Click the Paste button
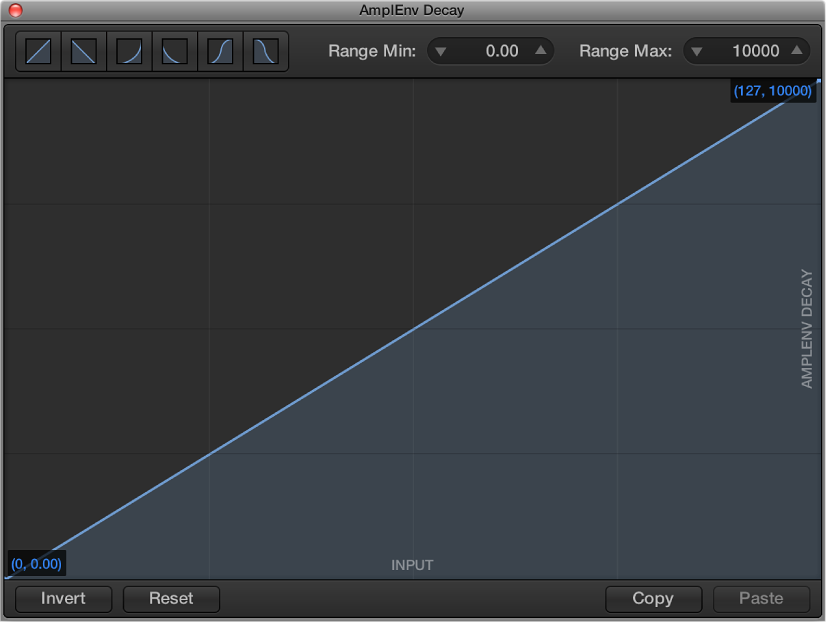 point(761,598)
